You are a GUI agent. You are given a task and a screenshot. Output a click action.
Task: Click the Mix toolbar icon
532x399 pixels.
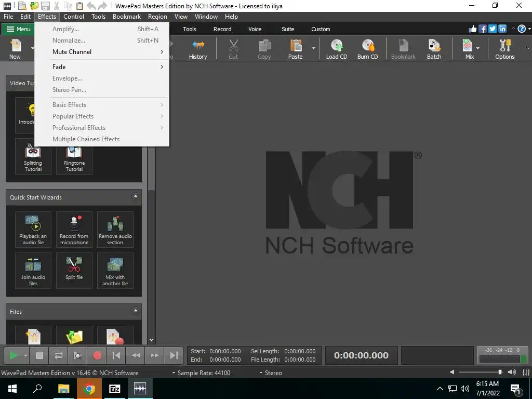[x=468, y=49]
